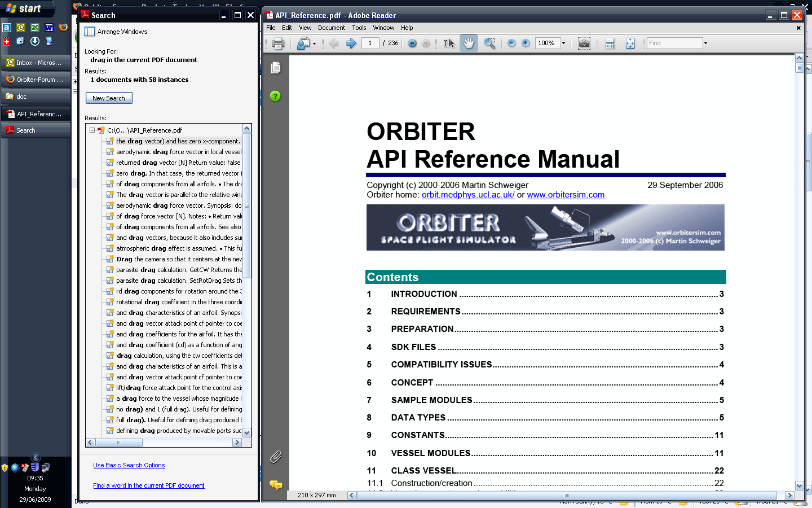812x508 pixels.
Task: Zoom in with the plus button
Action: pyautogui.click(x=526, y=43)
